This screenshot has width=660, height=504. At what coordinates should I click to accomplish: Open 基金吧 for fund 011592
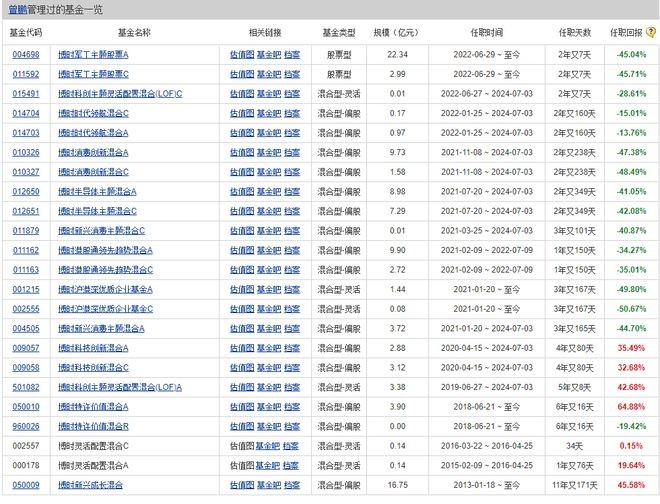tap(269, 74)
